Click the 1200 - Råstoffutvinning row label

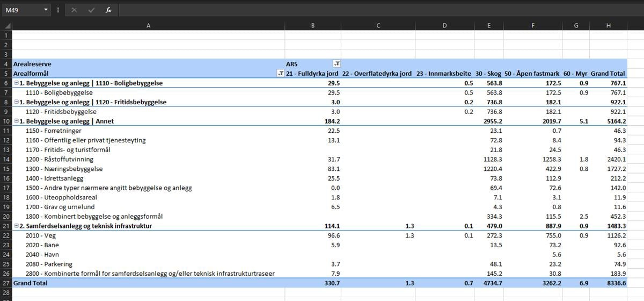pyautogui.click(x=60, y=159)
